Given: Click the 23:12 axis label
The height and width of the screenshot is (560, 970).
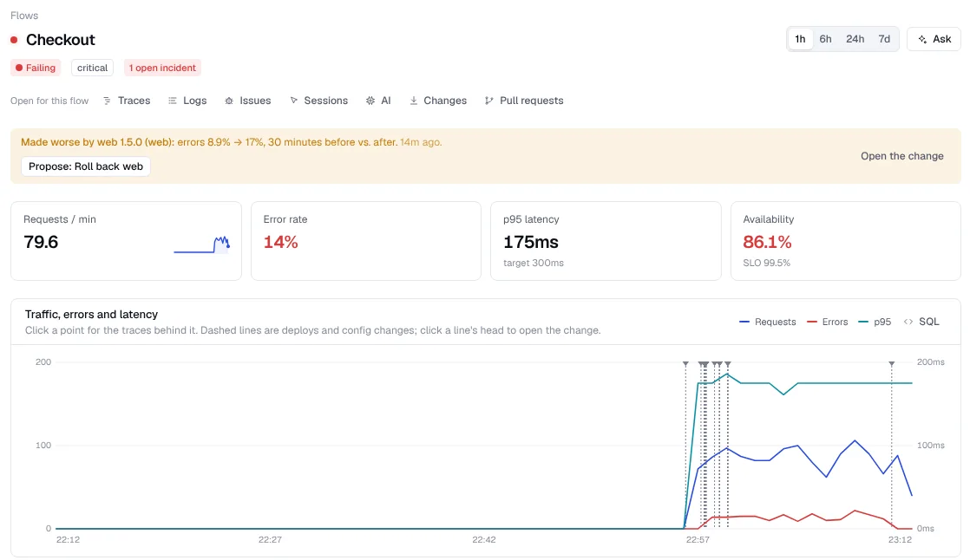Looking at the screenshot, I should click(900, 539).
